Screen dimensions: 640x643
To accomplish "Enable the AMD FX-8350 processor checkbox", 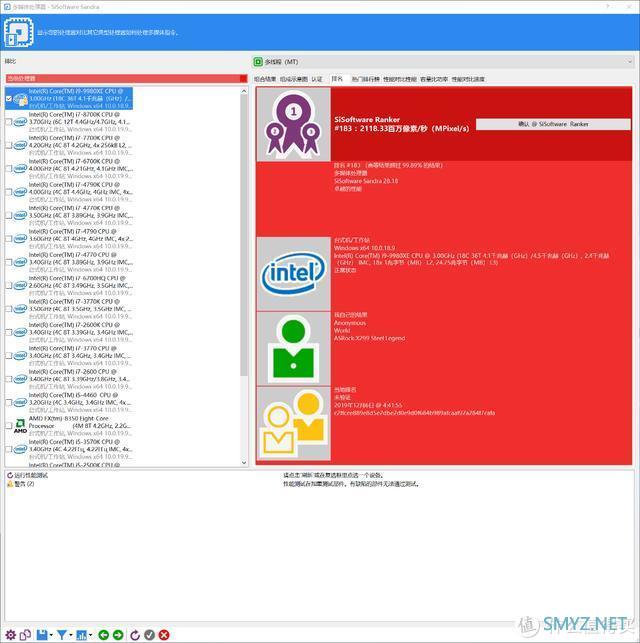I will [x=9, y=425].
